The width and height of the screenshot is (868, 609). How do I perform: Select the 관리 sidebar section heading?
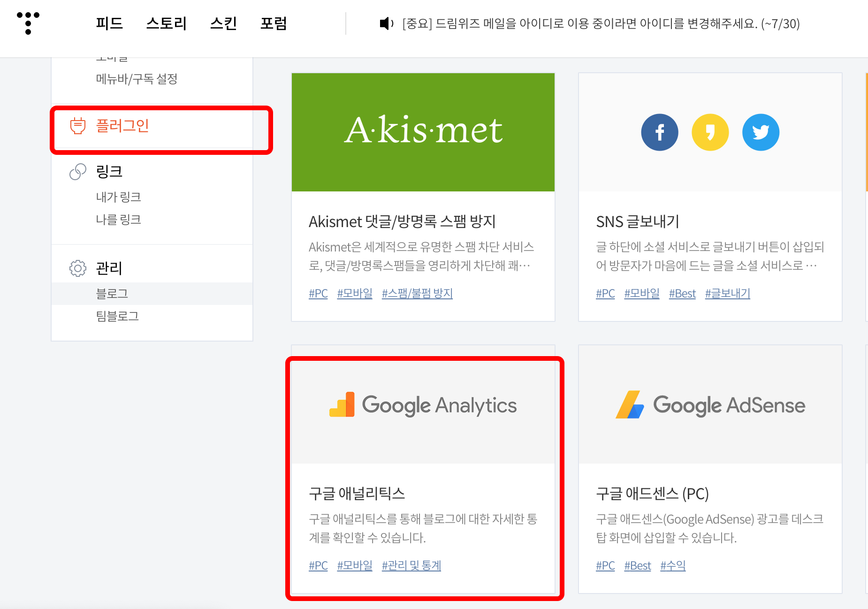[x=109, y=268]
